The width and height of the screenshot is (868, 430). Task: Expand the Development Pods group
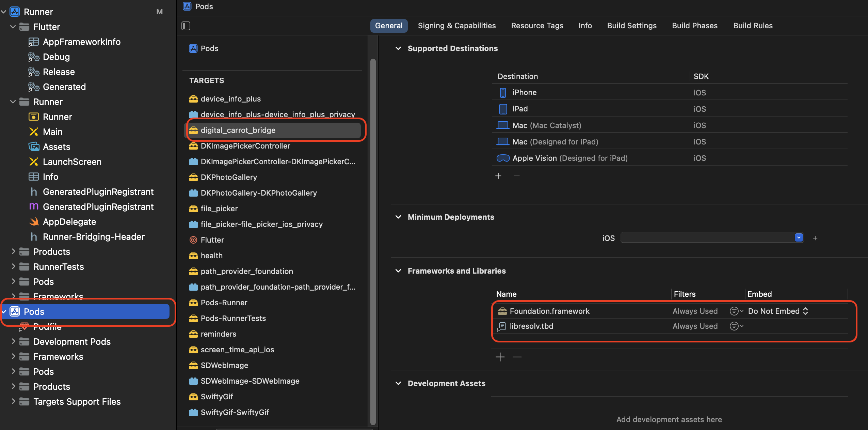click(13, 342)
